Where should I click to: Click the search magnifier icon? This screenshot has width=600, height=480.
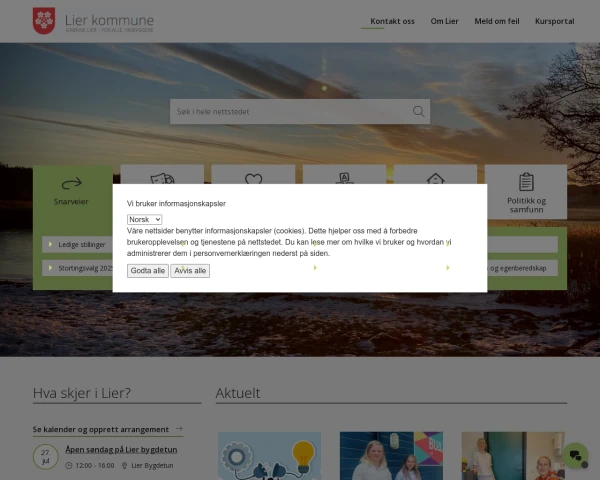(x=419, y=111)
